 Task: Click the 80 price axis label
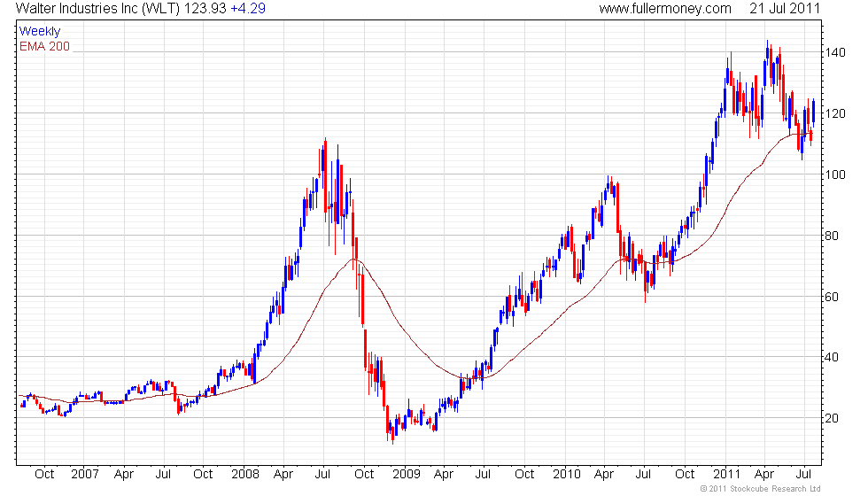click(x=832, y=236)
